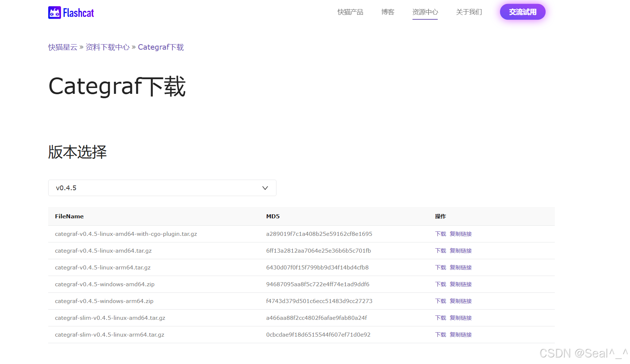Click file name categraf-v0.4.5-linux-amd64.tar.gz
630x364 pixels.
103,250
